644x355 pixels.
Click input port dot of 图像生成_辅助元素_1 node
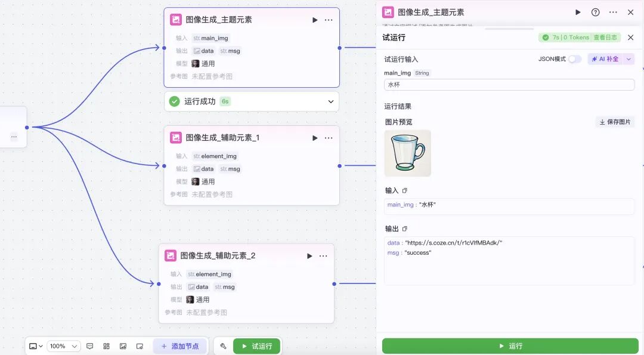coord(165,166)
